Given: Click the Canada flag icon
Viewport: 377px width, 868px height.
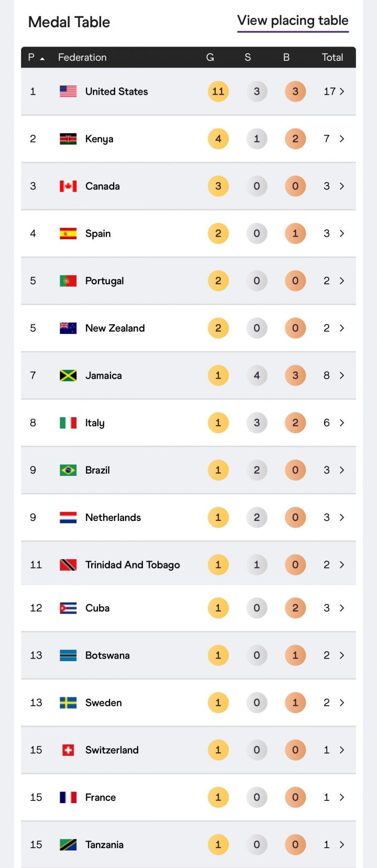Looking at the screenshot, I should point(68,186).
